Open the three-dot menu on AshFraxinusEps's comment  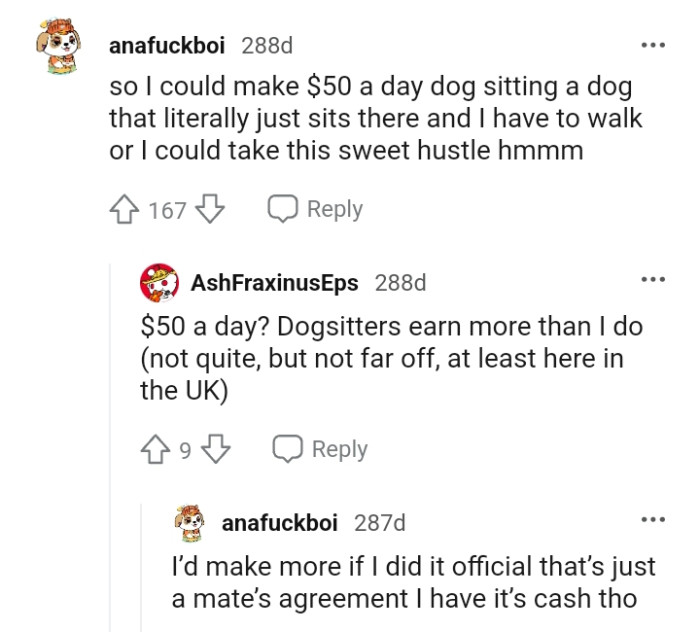click(x=653, y=279)
